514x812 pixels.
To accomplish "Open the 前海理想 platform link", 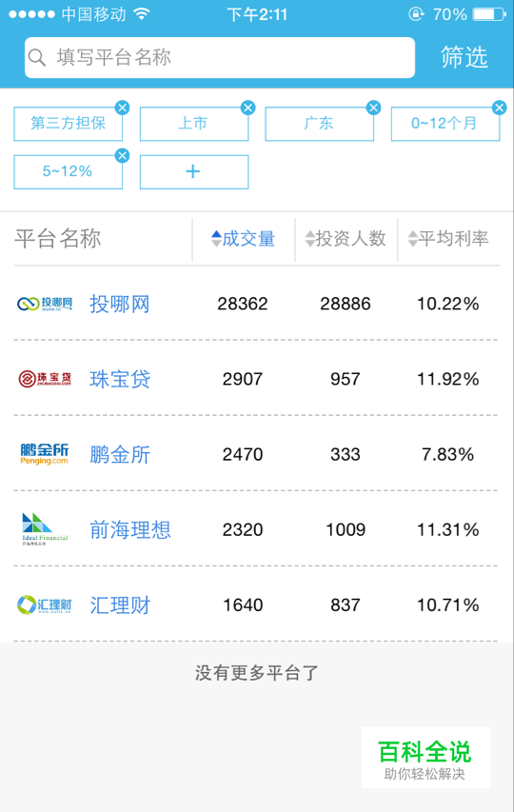I will [129, 530].
